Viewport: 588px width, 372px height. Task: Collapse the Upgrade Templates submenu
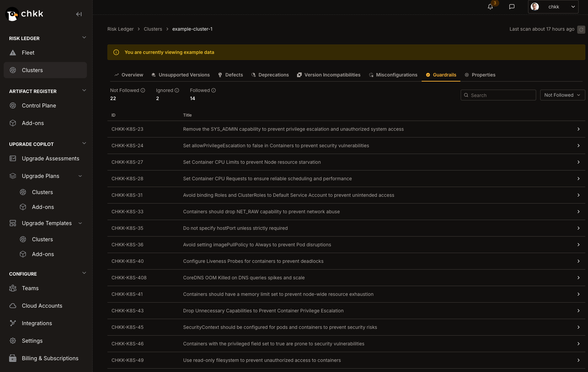[80, 223]
